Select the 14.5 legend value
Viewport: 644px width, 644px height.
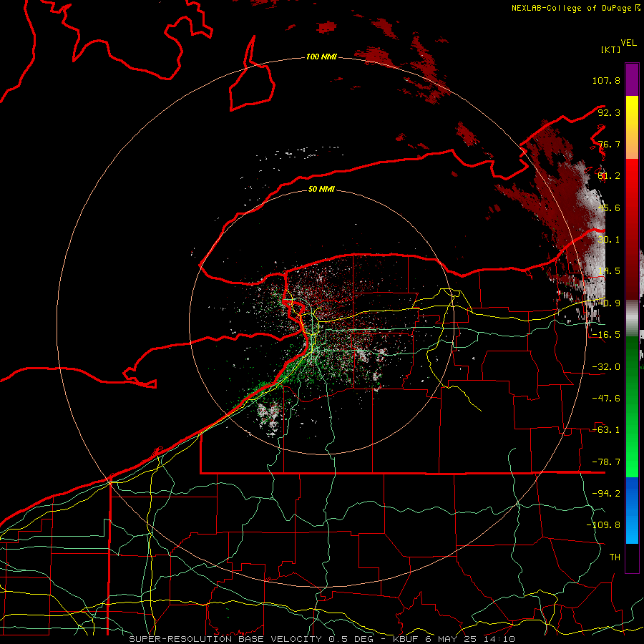tap(609, 271)
